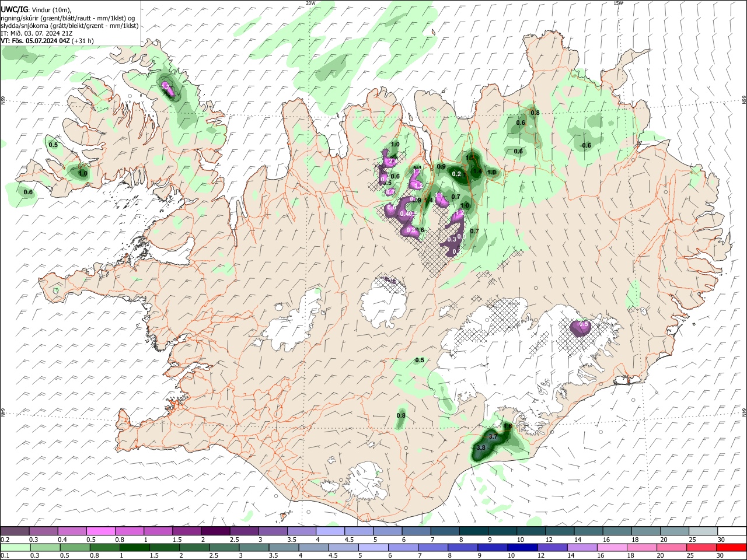Select the 'IT: Mið. 03. 07. 2024 21Z' line
The width and height of the screenshot is (747, 560).
pyautogui.click(x=36, y=33)
